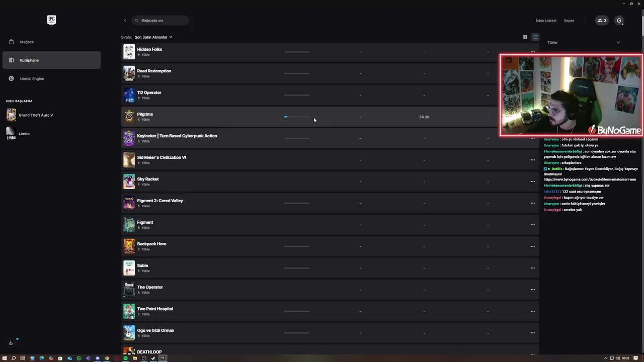Open Spotify from the taskbar
The height and width of the screenshot is (362, 644).
[125, 358]
